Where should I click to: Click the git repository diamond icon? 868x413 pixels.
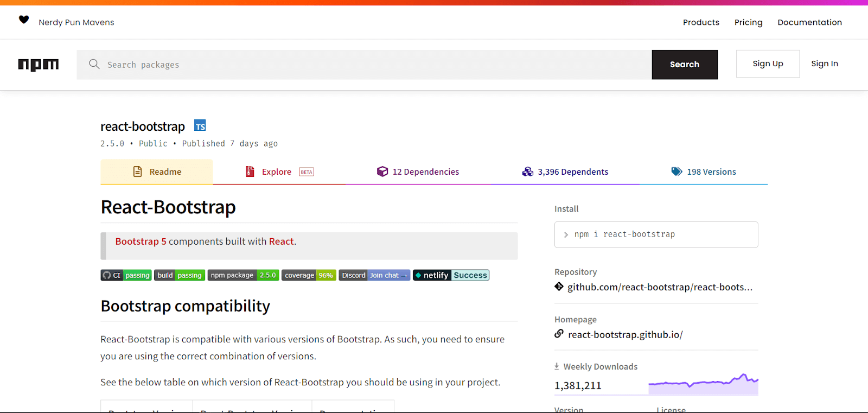(559, 287)
